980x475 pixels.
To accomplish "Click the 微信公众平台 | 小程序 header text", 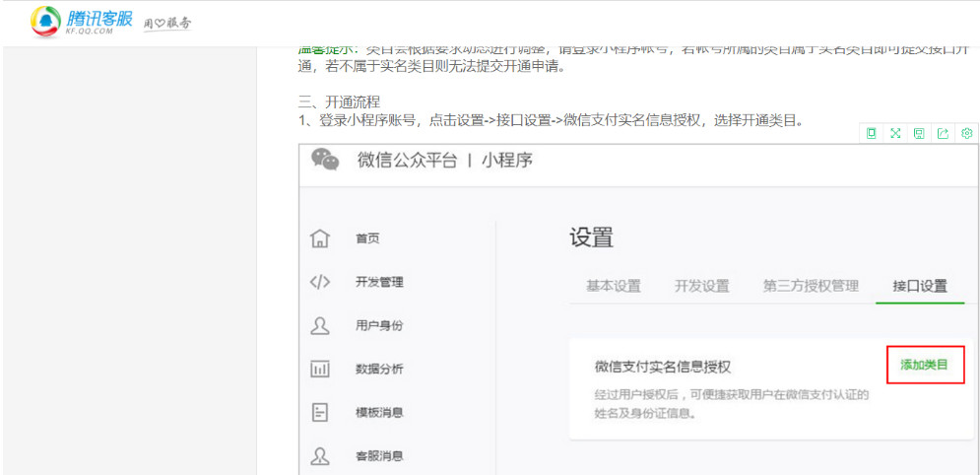I will point(444,161).
